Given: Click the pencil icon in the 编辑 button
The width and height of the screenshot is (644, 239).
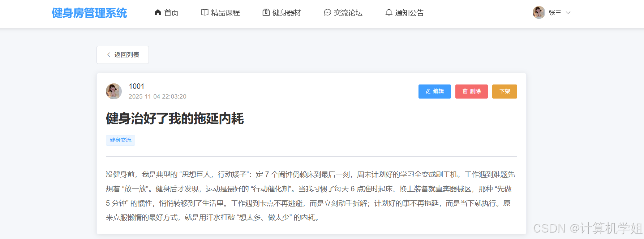Looking at the screenshot, I should [428, 91].
